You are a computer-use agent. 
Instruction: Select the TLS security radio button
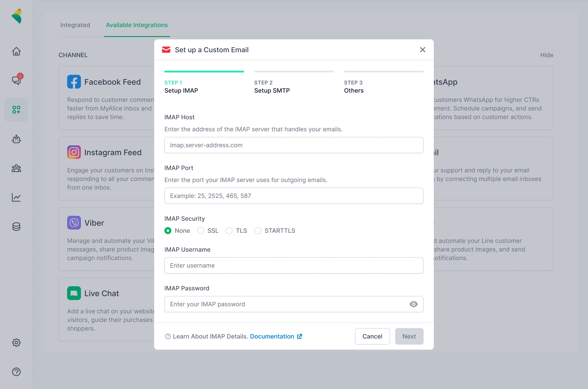tap(229, 231)
